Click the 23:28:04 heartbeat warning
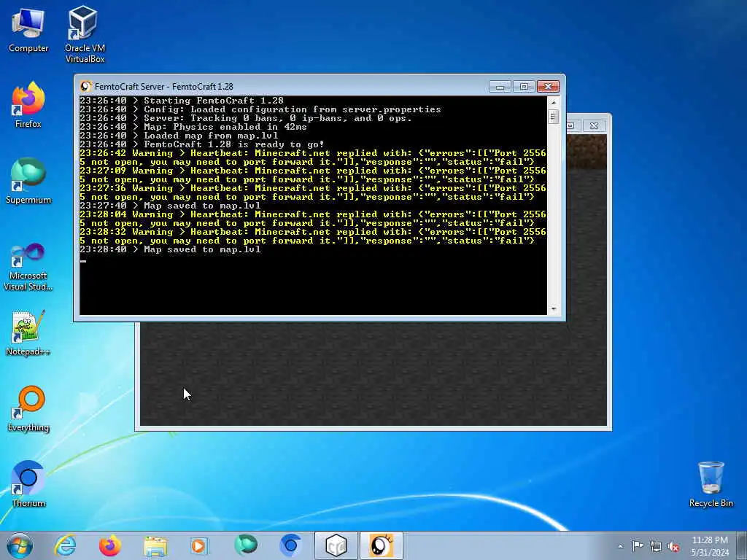 coord(312,219)
